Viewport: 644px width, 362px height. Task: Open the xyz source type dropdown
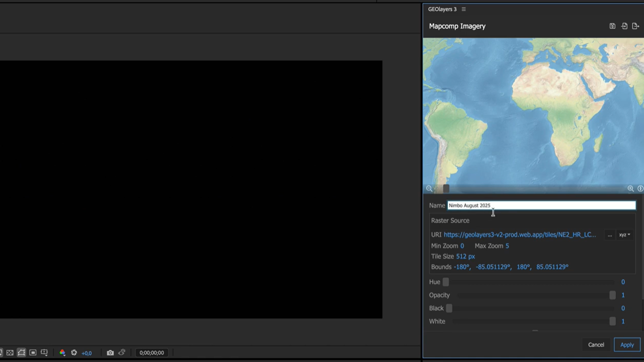pyautogui.click(x=624, y=235)
